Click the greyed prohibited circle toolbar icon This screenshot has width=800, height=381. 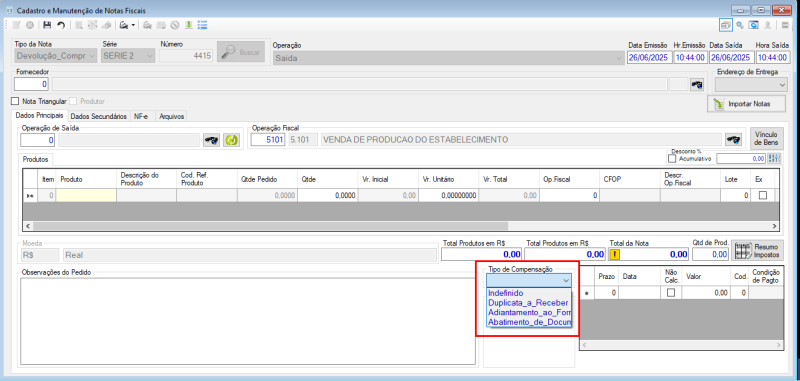[x=175, y=25]
